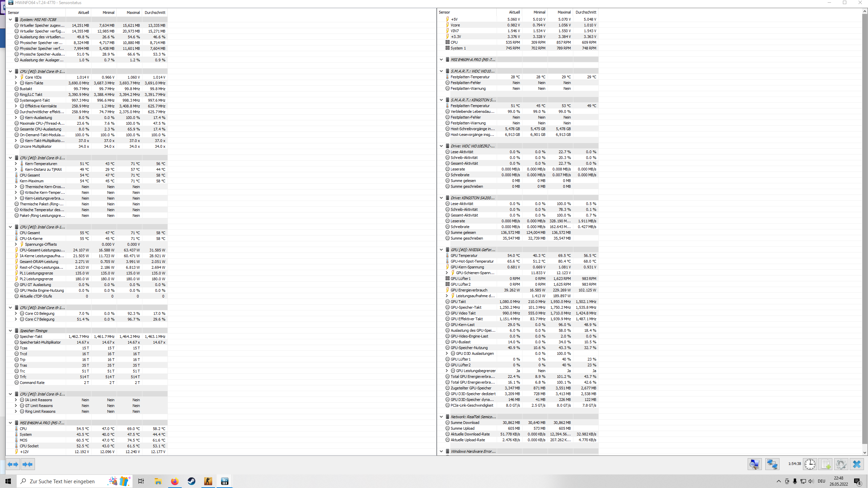Click the clock reset timer icon
The width and height of the screenshot is (868, 488).
coord(810,464)
